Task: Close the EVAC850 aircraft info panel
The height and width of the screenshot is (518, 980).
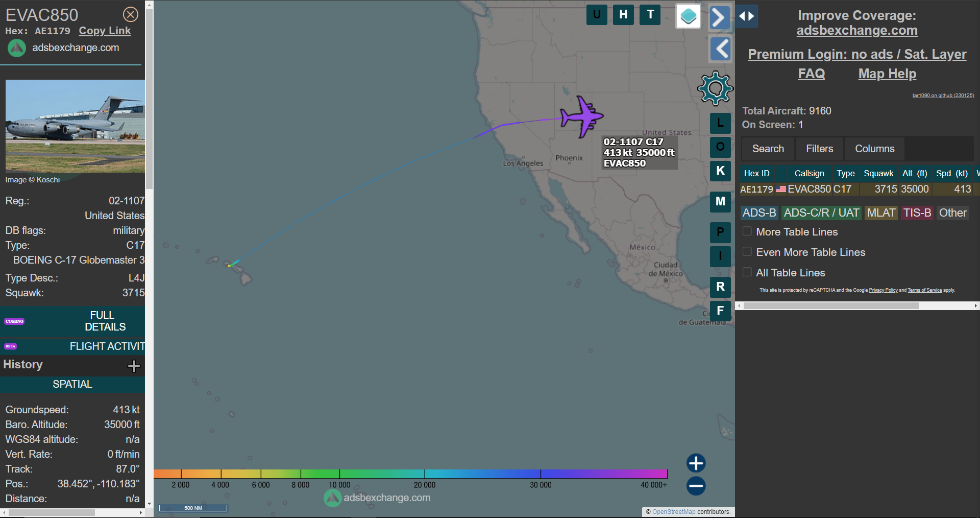Action: 131,14
